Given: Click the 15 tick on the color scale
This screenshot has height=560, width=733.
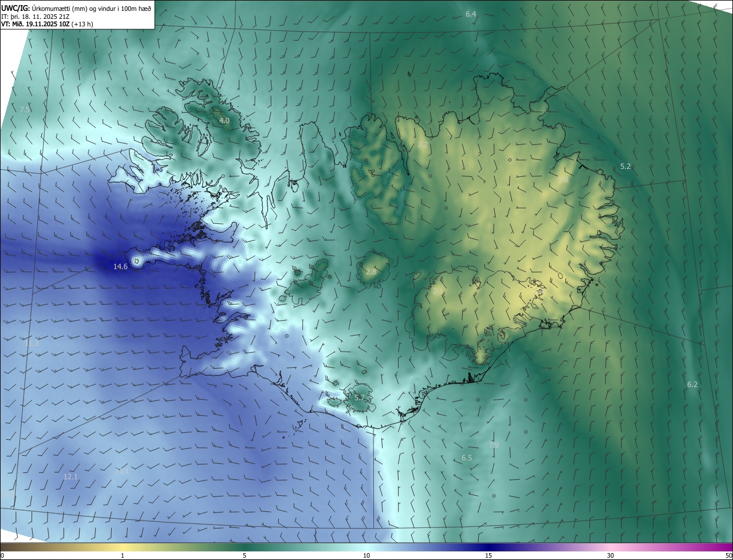Looking at the screenshot, I should 488,555.
